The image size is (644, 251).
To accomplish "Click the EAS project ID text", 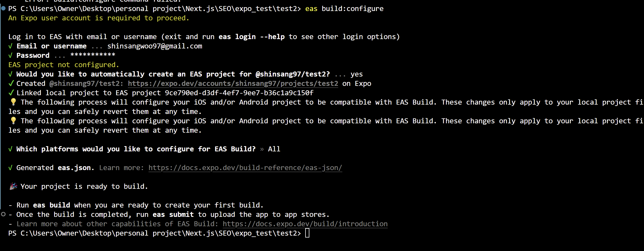I will [x=239, y=93].
